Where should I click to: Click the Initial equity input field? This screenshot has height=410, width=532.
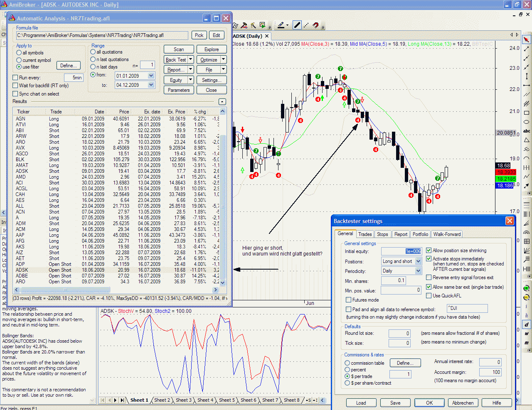[x=401, y=251]
